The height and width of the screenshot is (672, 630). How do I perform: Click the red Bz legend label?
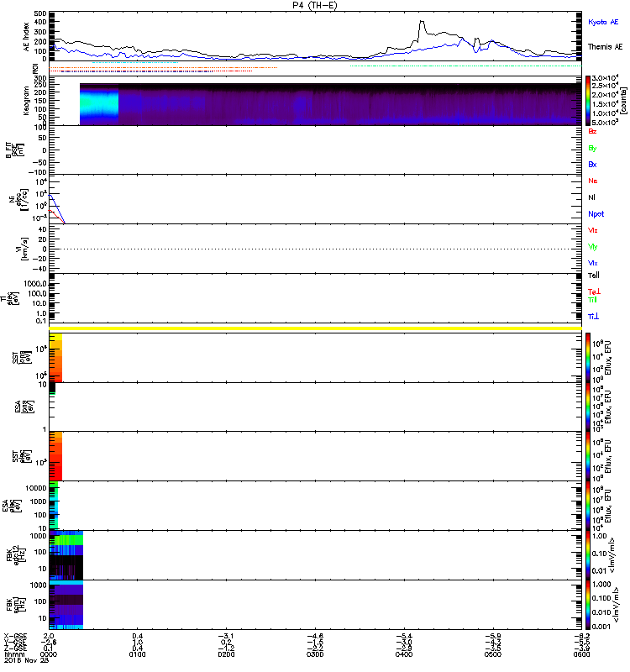point(593,131)
